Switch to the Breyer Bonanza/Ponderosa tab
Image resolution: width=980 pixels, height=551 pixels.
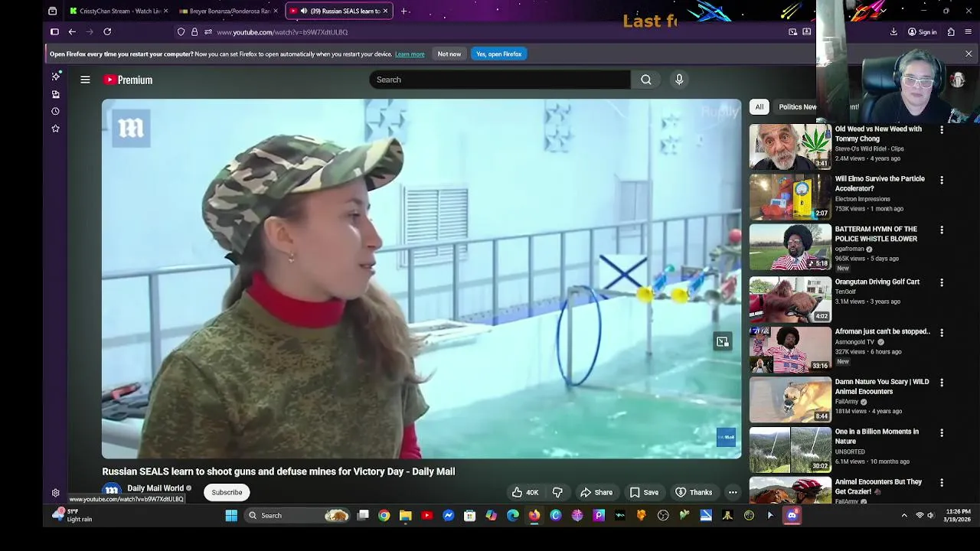[227, 11]
